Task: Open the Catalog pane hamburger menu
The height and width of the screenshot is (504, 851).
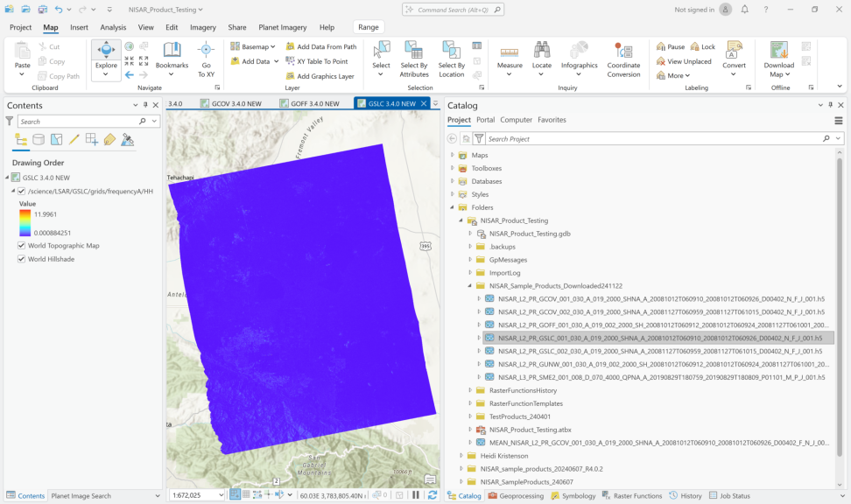Action: [x=839, y=121]
